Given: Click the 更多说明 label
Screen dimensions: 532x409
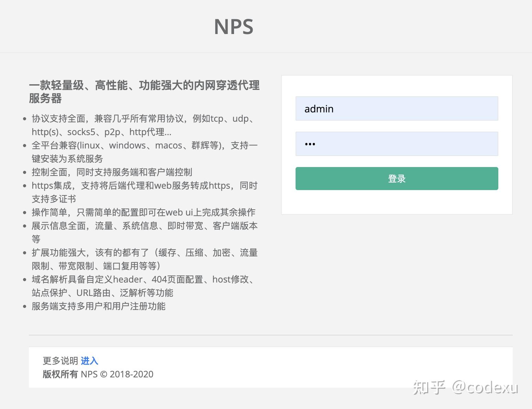Looking at the screenshot, I should point(60,361).
